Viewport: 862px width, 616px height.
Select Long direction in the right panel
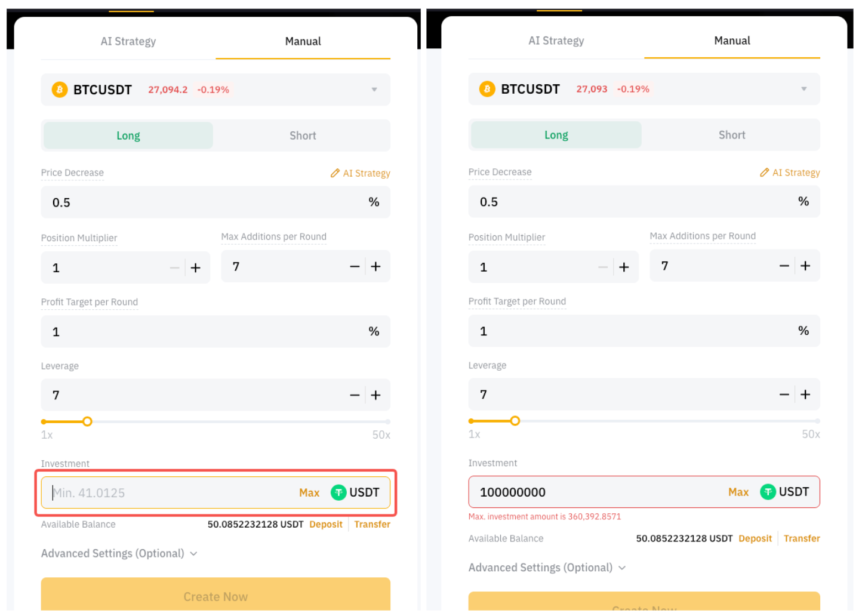(556, 135)
